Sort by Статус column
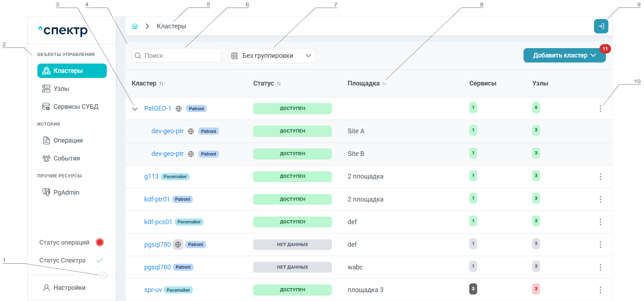 [279, 83]
